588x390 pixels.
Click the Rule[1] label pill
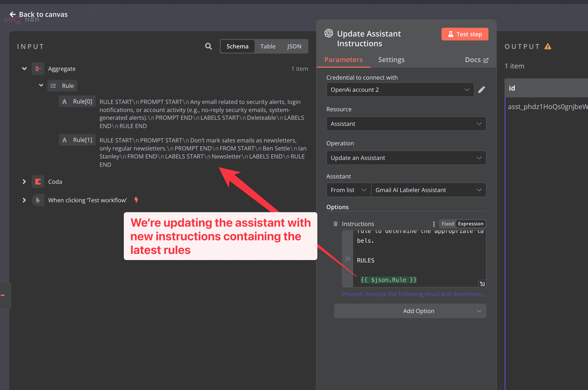click(77, 140)
